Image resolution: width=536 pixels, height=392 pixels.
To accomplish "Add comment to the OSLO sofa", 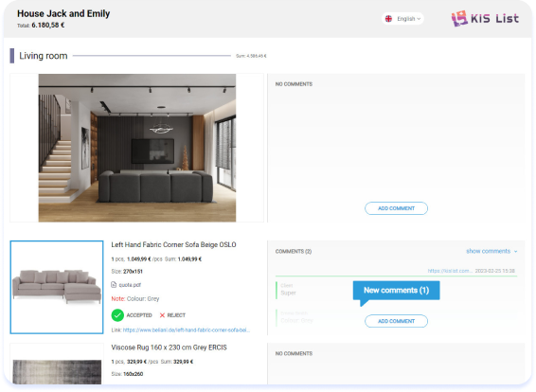I will coord(396,321).
